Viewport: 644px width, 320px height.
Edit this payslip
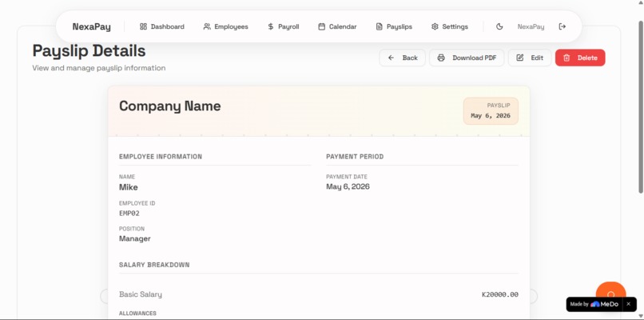(530, 58)
